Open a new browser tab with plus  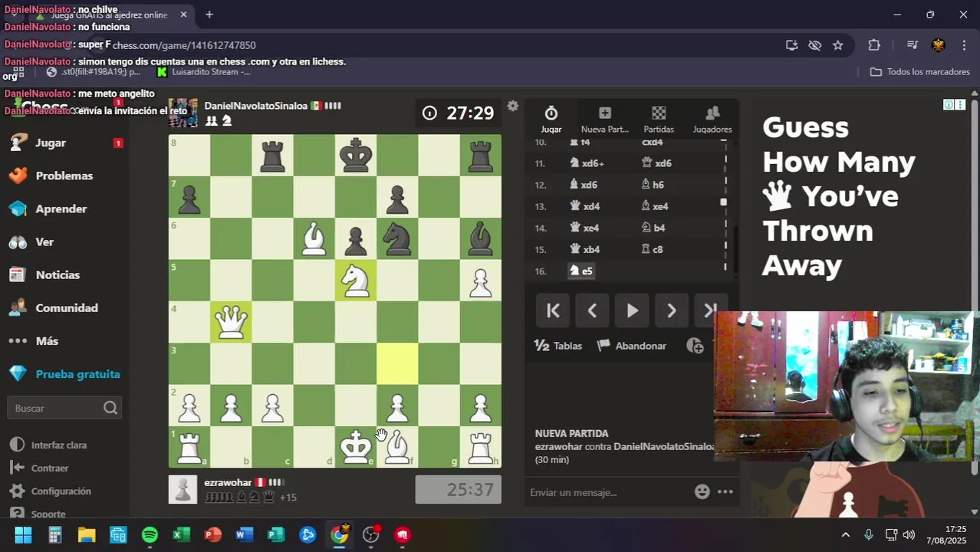209,15
